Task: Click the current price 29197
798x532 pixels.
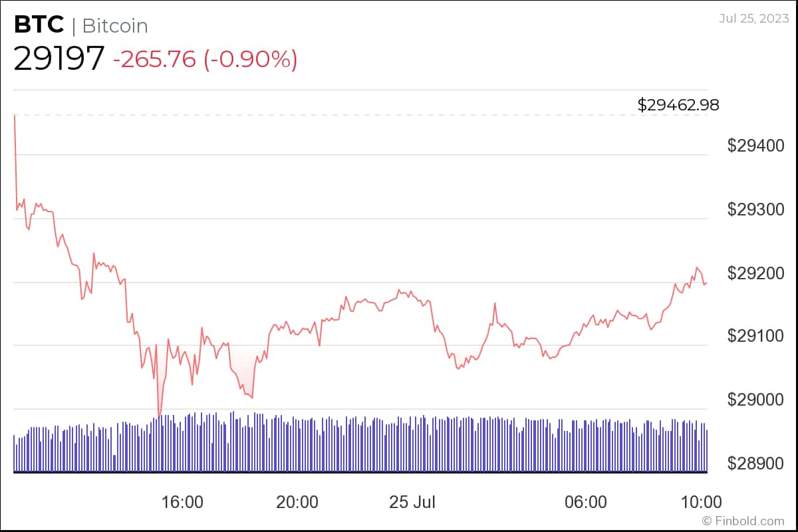Action: coord(59,59)
